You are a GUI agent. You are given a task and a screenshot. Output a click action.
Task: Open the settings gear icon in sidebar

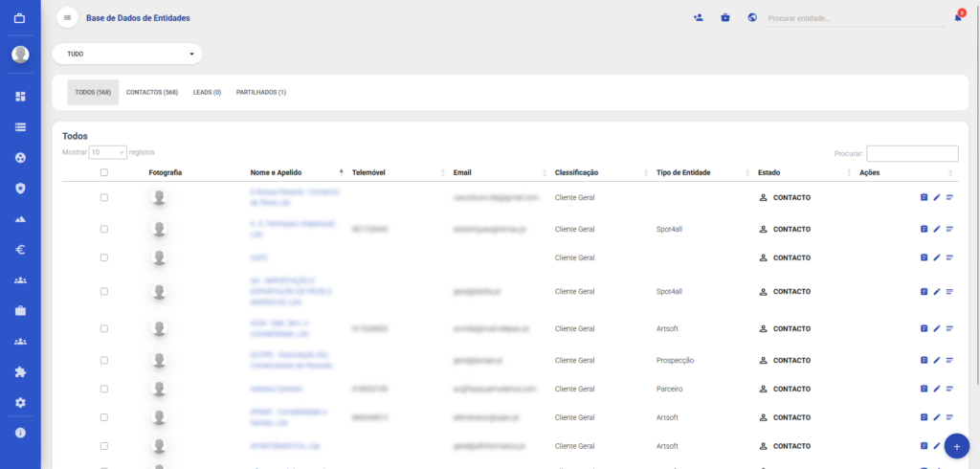point(20,402)
